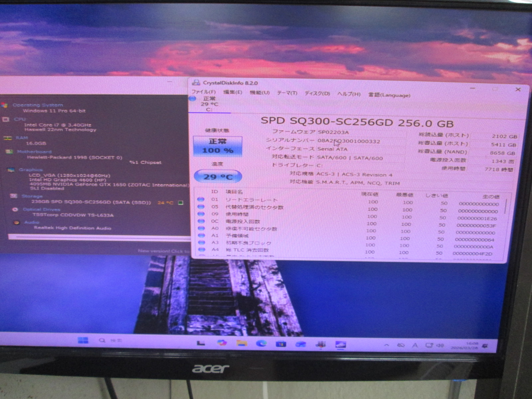The image size is (532, 399).
Task: Click the Storage link in Speccy
Action: coord(32,196)
